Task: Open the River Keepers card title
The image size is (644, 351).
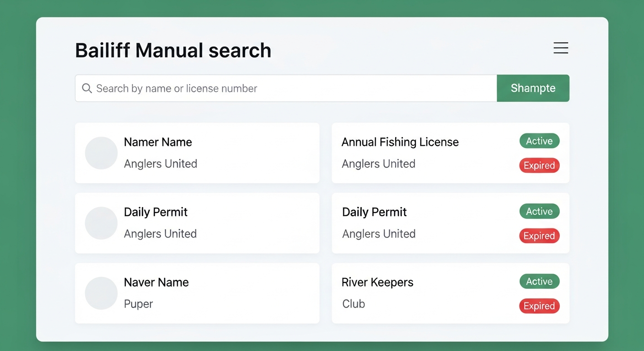Action: coord(377,282)
